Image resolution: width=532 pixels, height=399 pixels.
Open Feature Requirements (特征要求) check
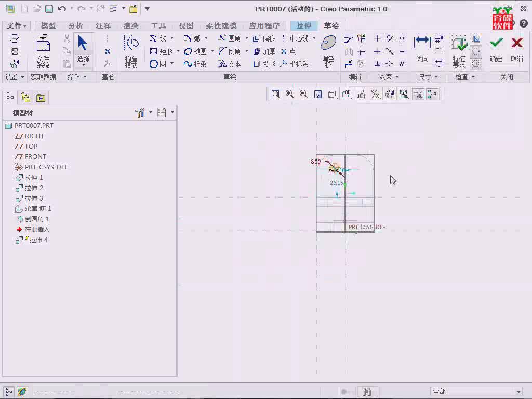pos(459,51)
